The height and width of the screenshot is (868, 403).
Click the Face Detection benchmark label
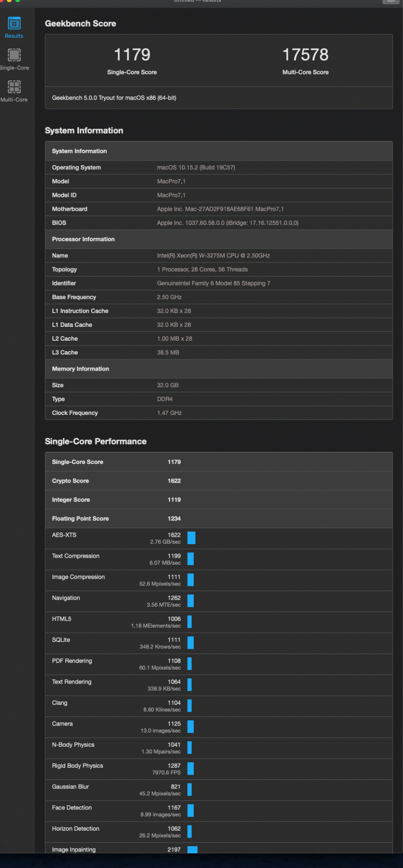72,808
